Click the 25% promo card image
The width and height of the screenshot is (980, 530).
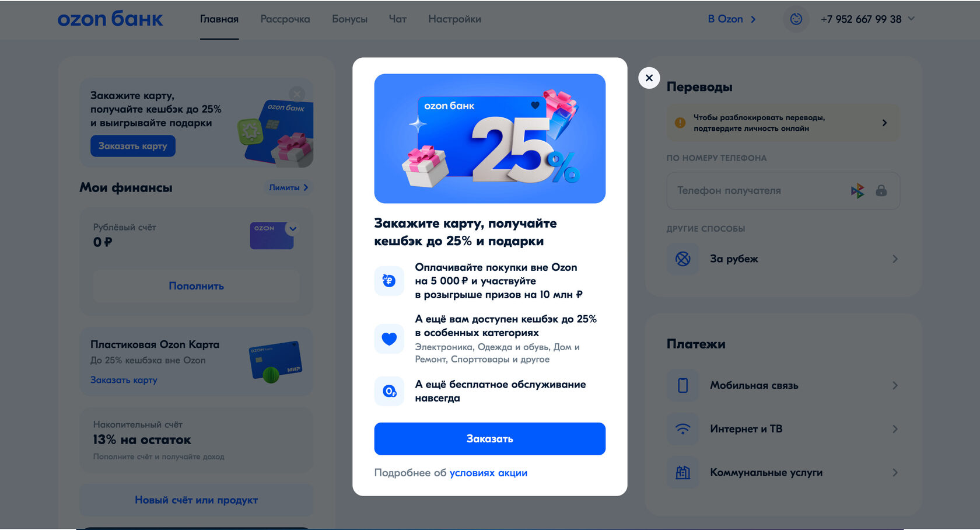[x=490, y=138]
